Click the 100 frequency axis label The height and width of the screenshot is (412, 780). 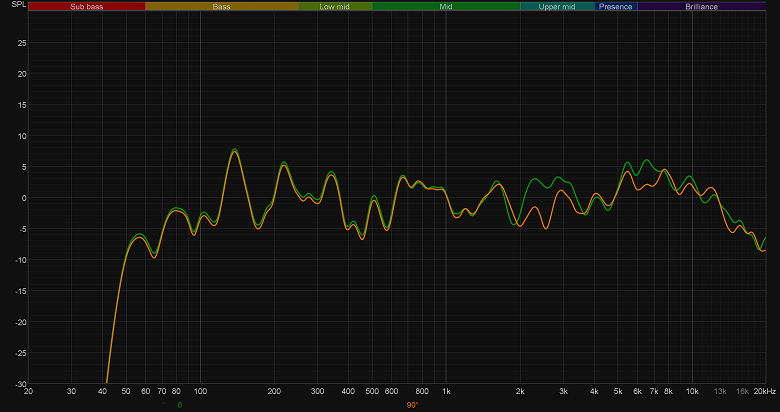point(200,392)
